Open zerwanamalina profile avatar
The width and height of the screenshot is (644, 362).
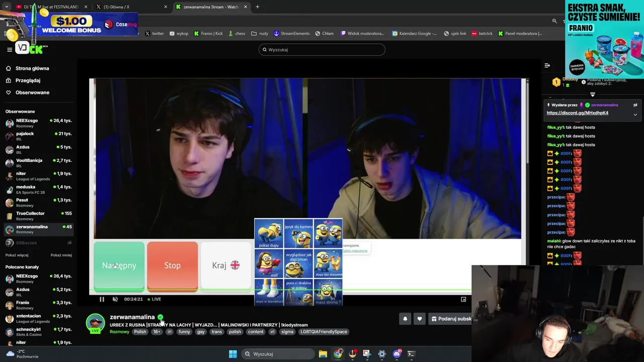pos(95,323)
